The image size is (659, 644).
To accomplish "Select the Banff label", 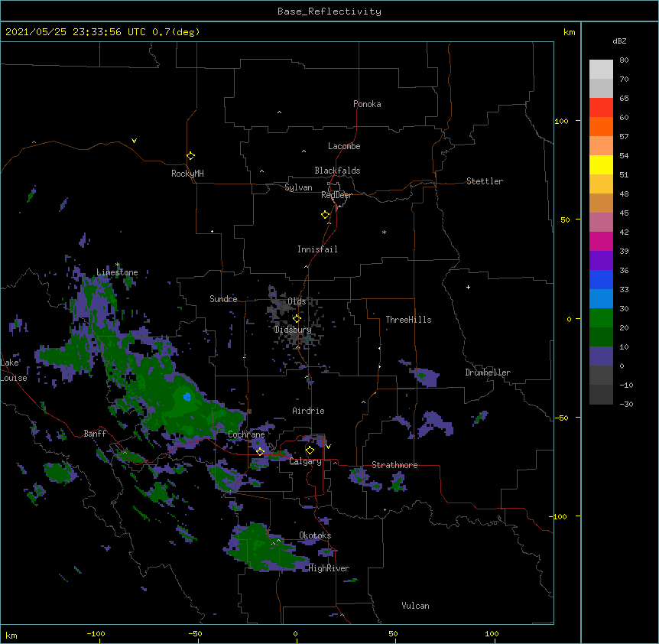I will point(95,434).
